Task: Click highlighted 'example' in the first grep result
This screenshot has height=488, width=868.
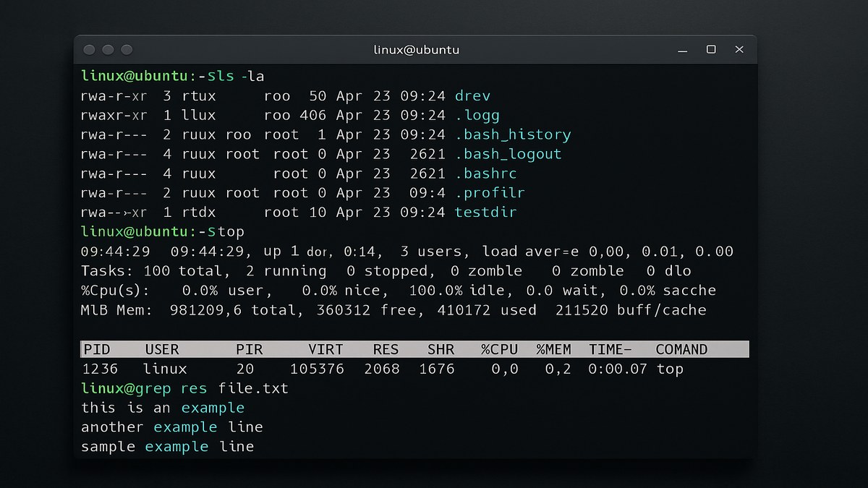Action: tap(213, 407)
